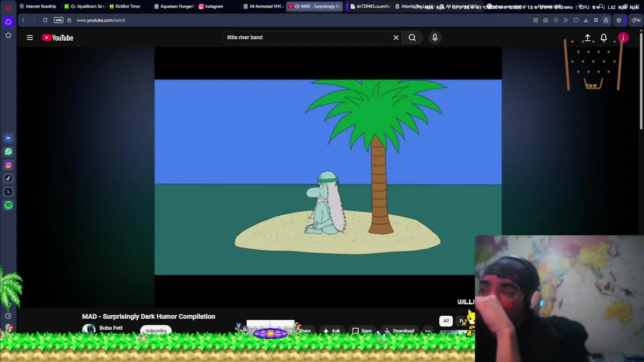Open Messenger in the Opera sidebar
The image size is (644, 362).
click(x=8, y=138)
